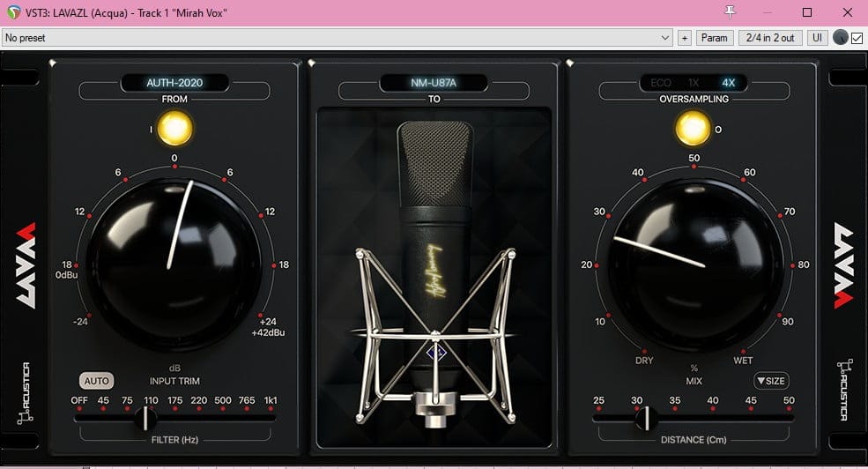Click the Param button

(714, 38)
